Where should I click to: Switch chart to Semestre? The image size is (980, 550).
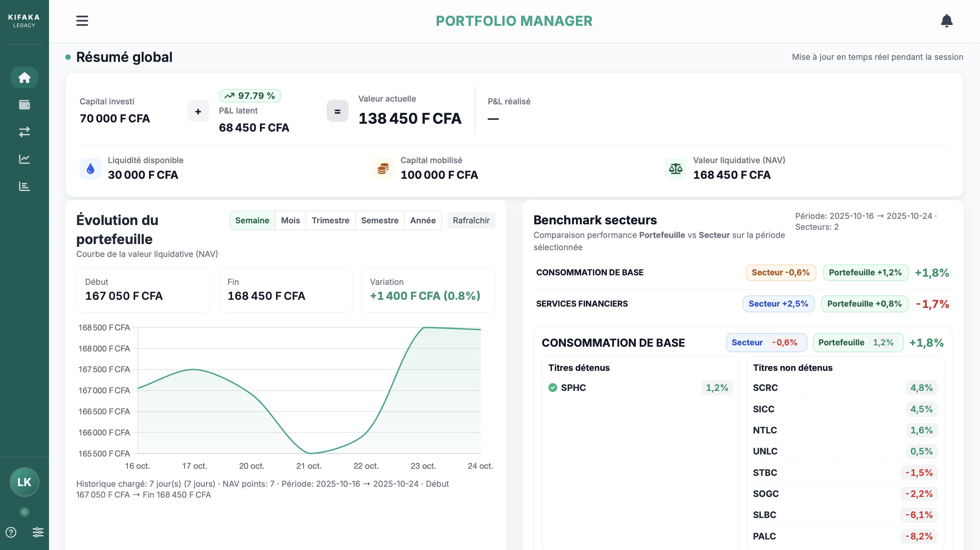379,221
